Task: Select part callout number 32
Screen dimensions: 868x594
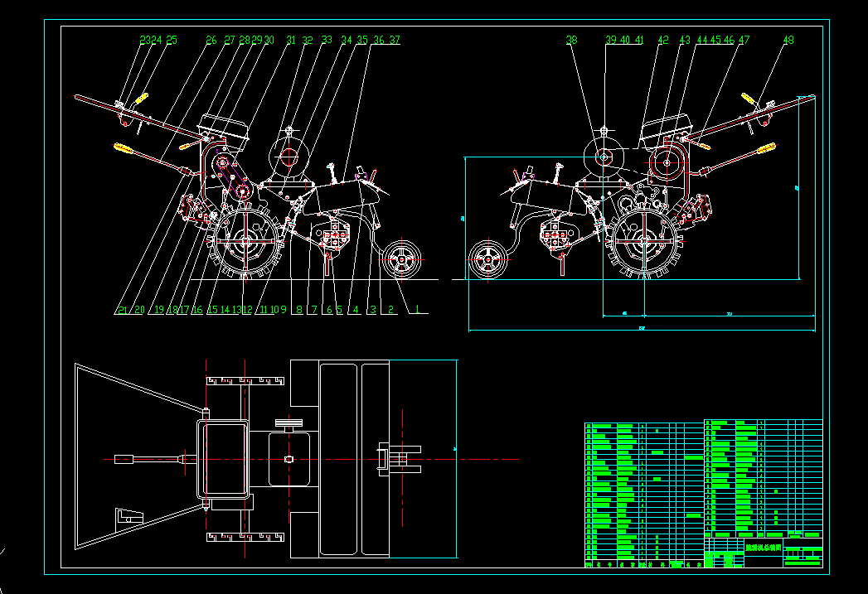Action: [308, 40]
